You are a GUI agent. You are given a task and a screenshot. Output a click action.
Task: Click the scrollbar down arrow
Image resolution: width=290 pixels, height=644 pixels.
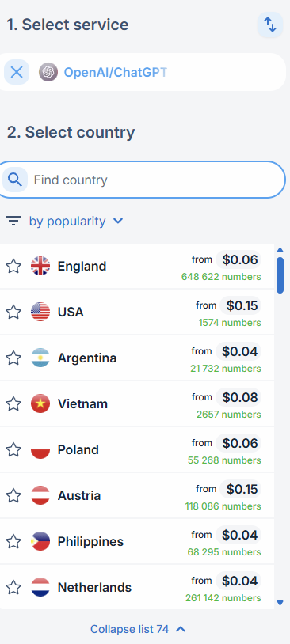pyautogui.click(x=280, y=603)
